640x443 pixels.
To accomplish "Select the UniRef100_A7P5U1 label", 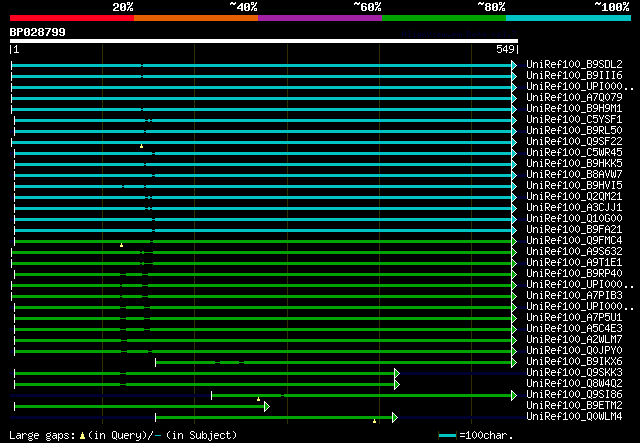I will (x=574, y=318).
